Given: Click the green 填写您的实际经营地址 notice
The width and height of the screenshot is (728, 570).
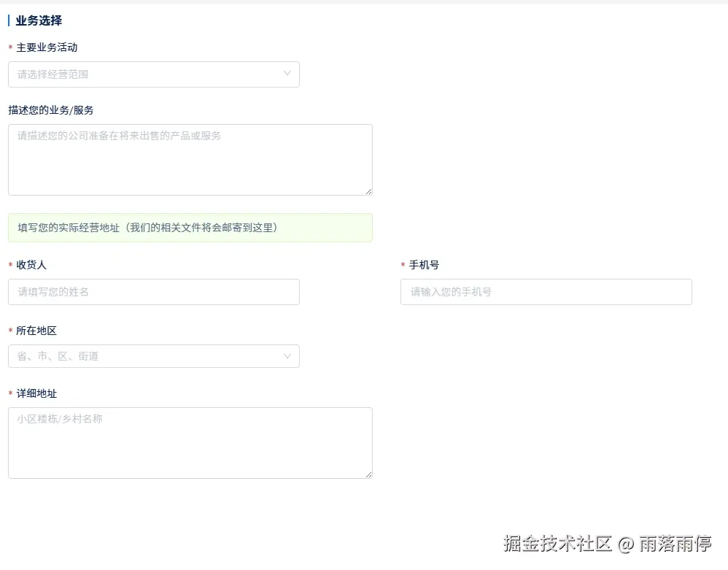Looking at the screenshot, I should 190,228.
